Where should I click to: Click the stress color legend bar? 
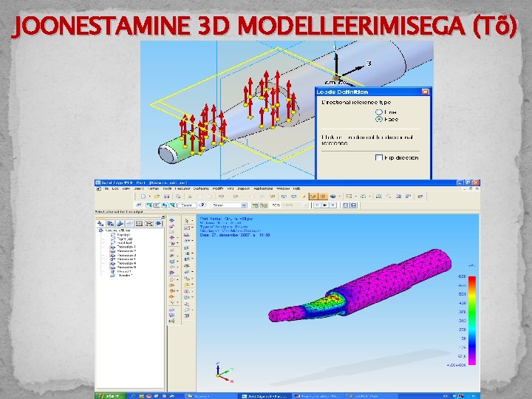pyautogui.click(x=472, y=321)
